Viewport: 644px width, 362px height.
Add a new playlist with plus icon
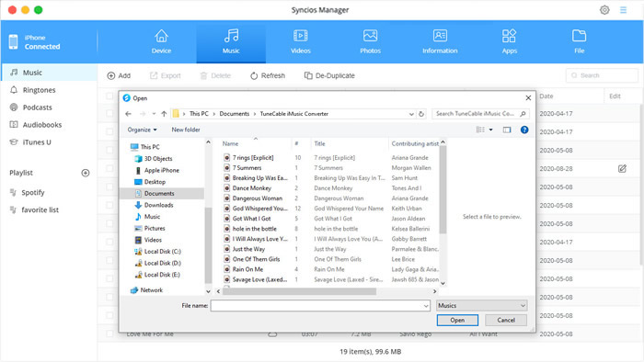pos(86,173)
